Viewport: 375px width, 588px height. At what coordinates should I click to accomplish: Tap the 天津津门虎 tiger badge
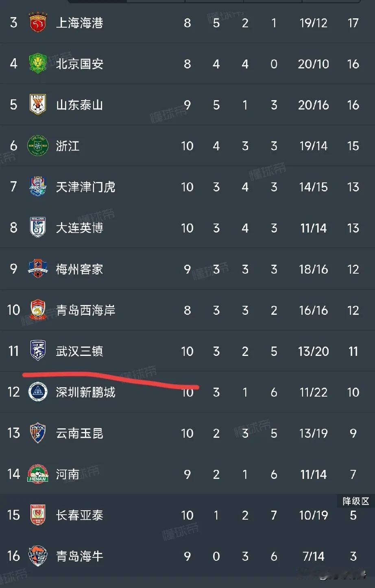coord(38,187)
